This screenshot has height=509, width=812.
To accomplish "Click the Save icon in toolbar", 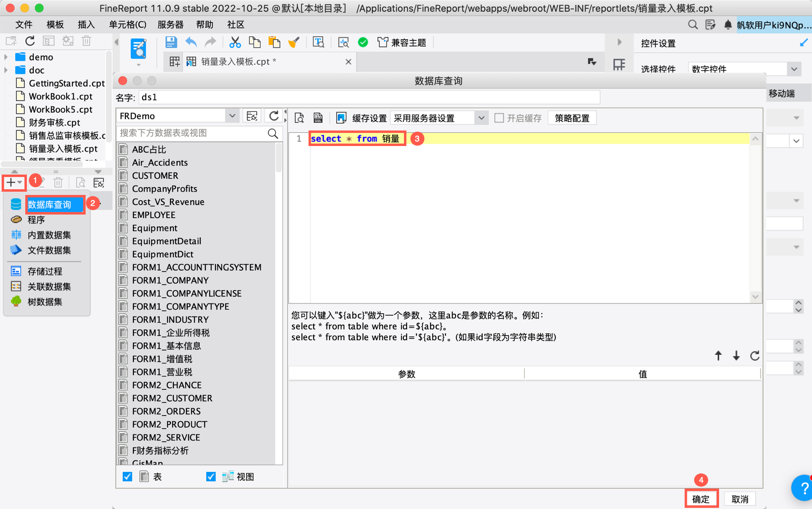I will [x=171, y=42].
